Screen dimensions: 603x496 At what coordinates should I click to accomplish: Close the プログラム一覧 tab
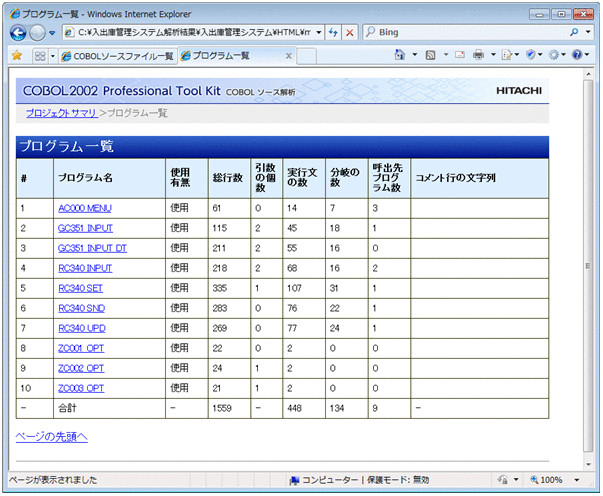[288, 56]
